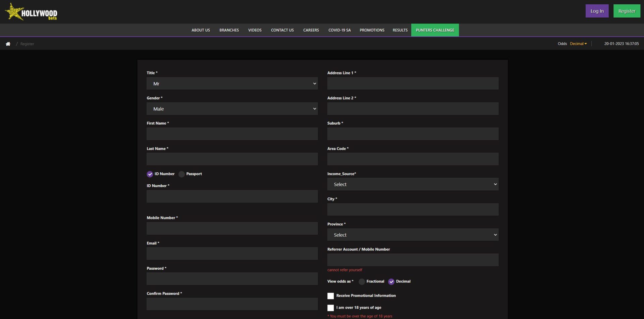Click the 'cannot refer yourself' message

[x=345, y=270]
